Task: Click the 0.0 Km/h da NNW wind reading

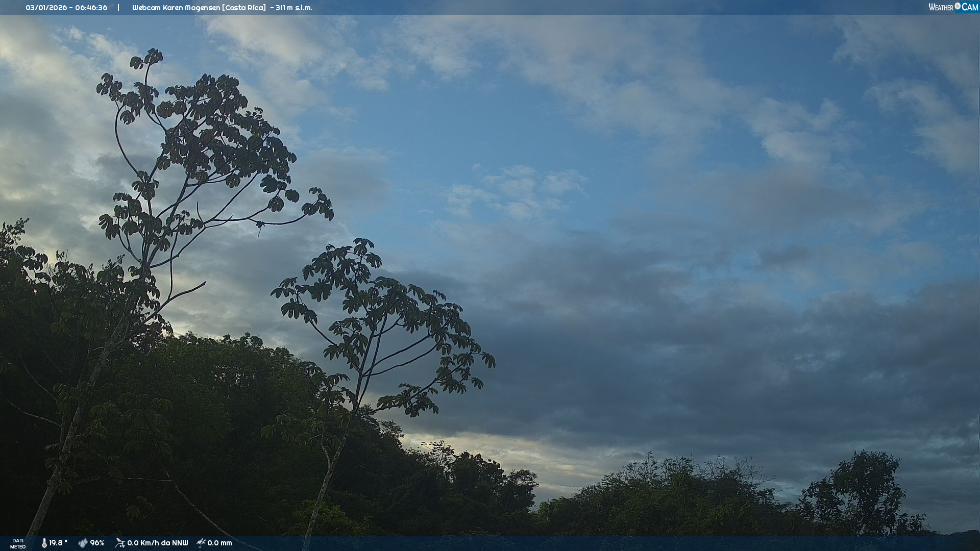Action: (157, 543)
